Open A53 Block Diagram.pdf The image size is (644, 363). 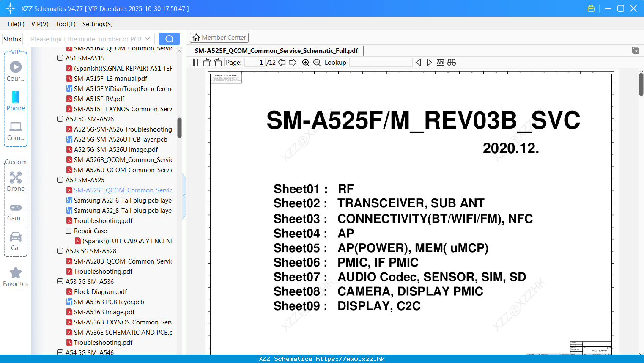click(x=100, y=291)
